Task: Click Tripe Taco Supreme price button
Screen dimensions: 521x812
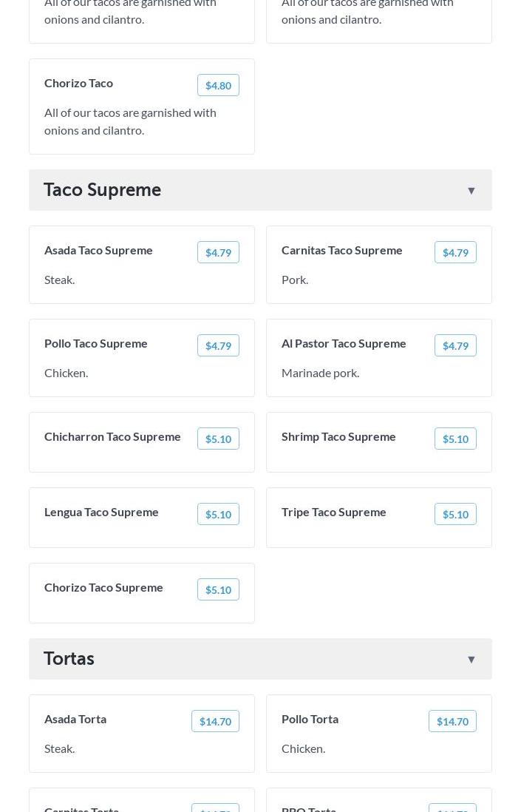Action: coord(455,514)
